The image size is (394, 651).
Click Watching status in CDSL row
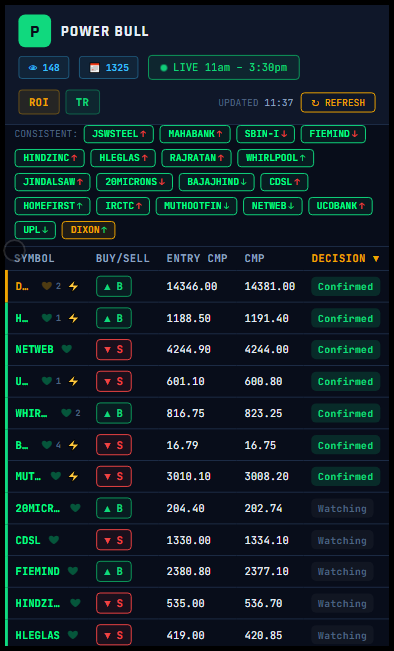[342, 540]
